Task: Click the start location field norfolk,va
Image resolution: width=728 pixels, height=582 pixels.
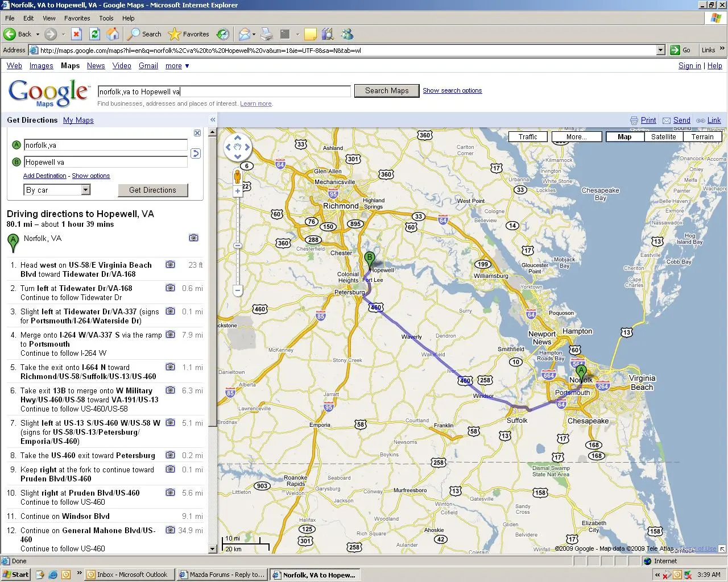Action: pyautogui.click(x=105, y=145)
